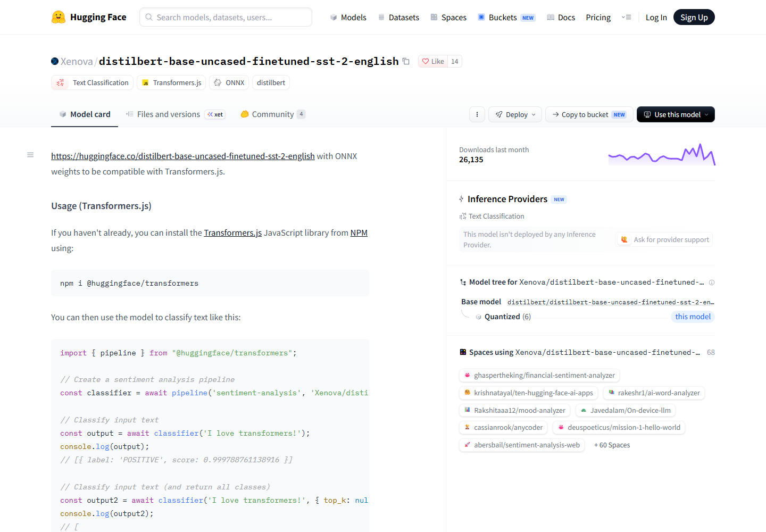The image size is (766, 532).
Task: Open Javedalam/On-device-llm space
Action: pos(626,411)
